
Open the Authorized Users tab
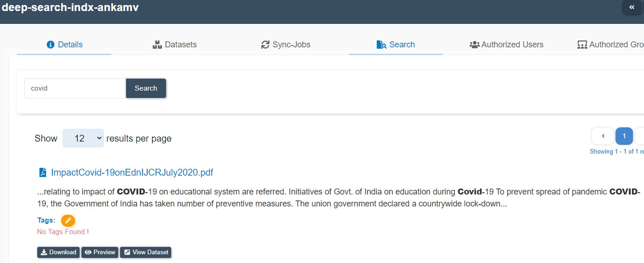(x=506, y=45)
